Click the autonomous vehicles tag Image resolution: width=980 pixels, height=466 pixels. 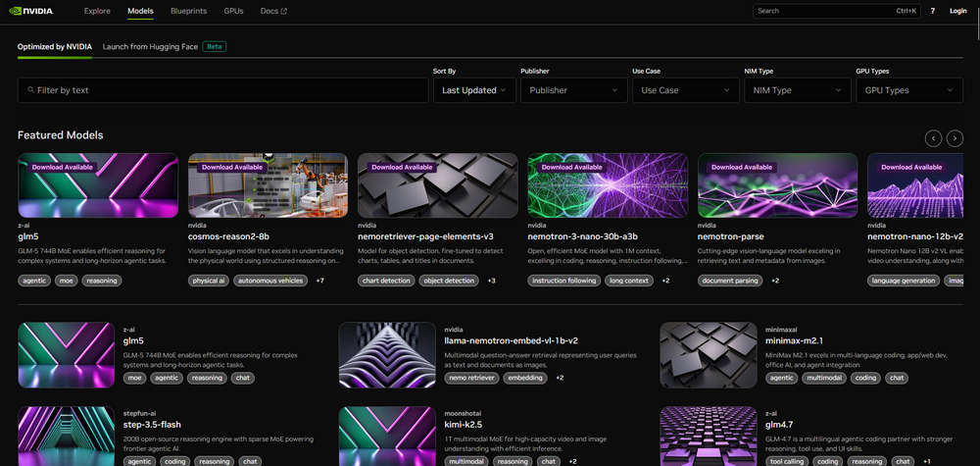270,281
